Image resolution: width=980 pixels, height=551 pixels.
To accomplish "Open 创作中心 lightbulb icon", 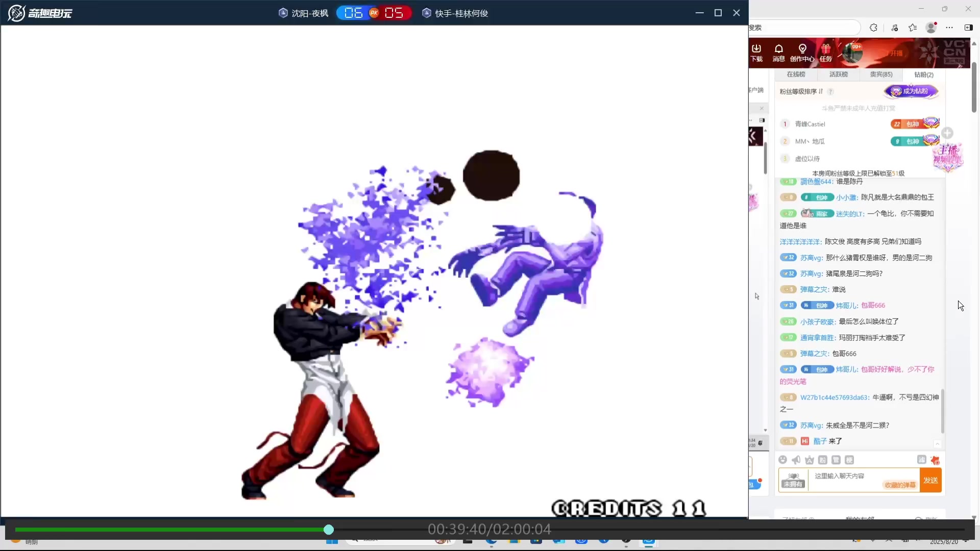I will (x=802, y=53).
